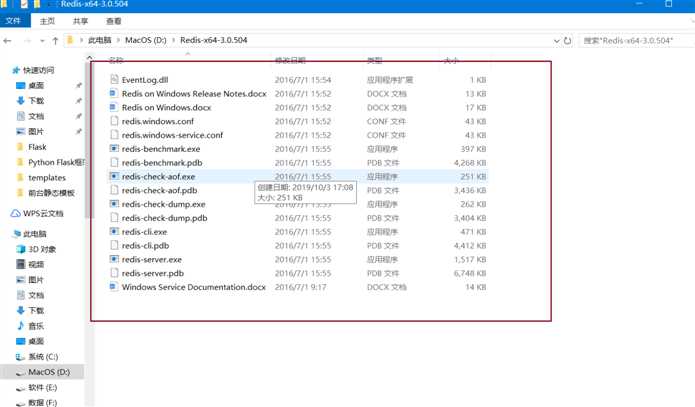Click size cell 6,748 KB
Viewport: 695px width, 407px height.
pos(470,273)
